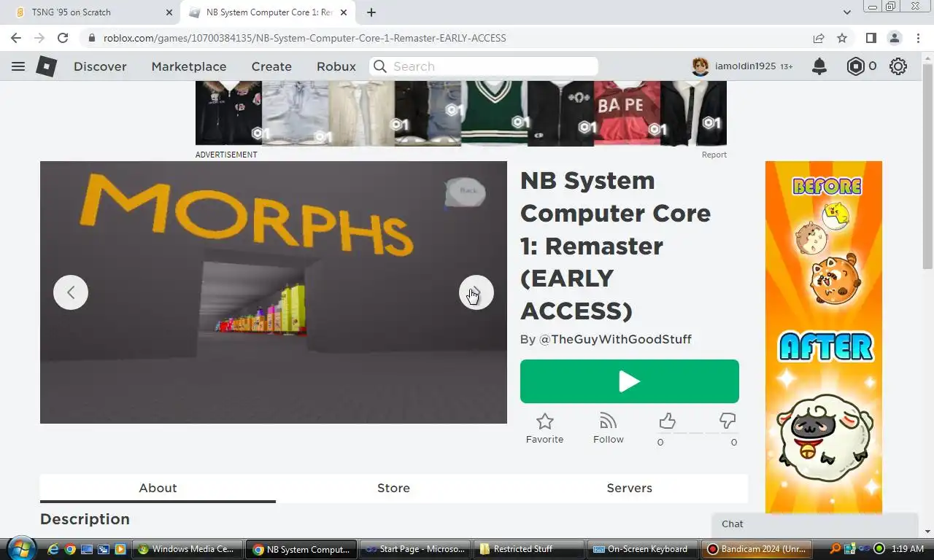Click the Before/After side advertisement
Viewport: 934px width, 560px height.
pyautogui.click(x=823, y=338)
